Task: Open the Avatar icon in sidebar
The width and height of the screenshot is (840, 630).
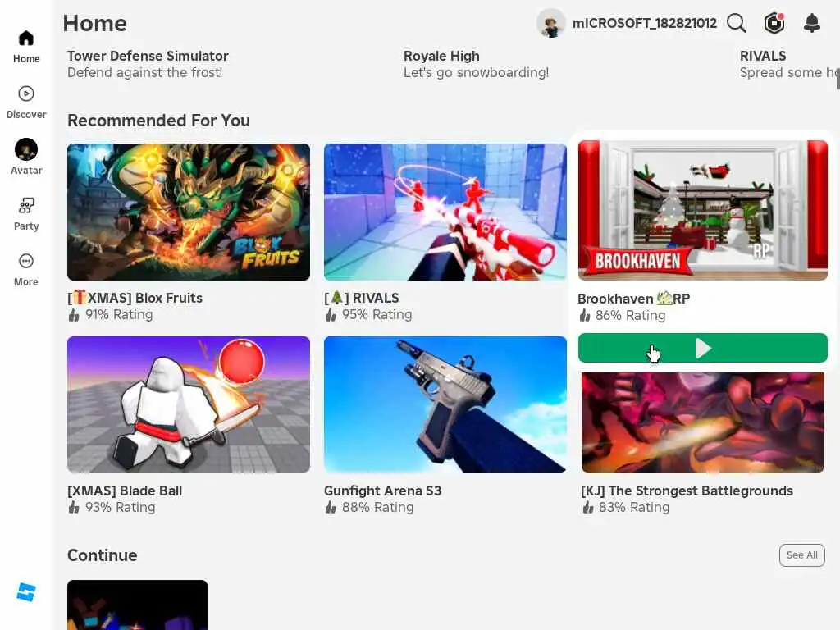Action: tap(25, 149)
